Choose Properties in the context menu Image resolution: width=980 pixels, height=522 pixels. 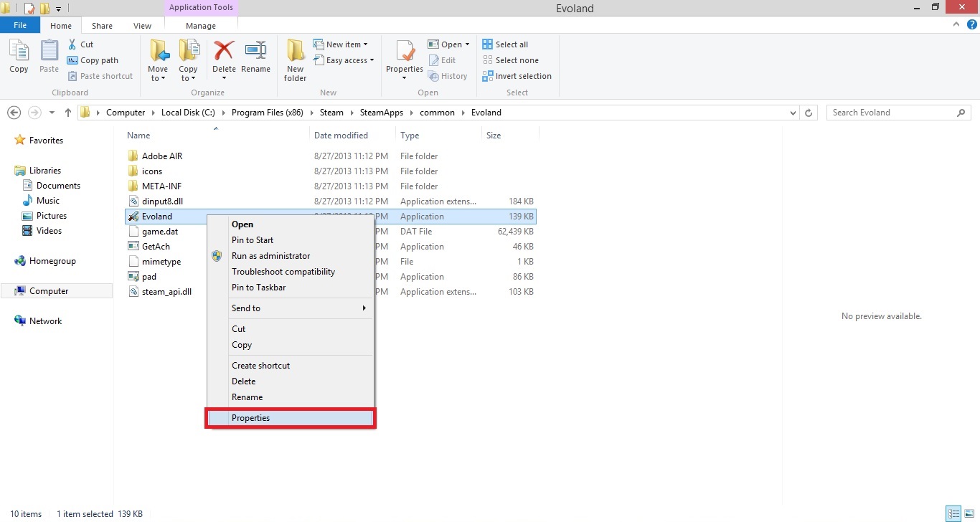[x=291, y=418]
